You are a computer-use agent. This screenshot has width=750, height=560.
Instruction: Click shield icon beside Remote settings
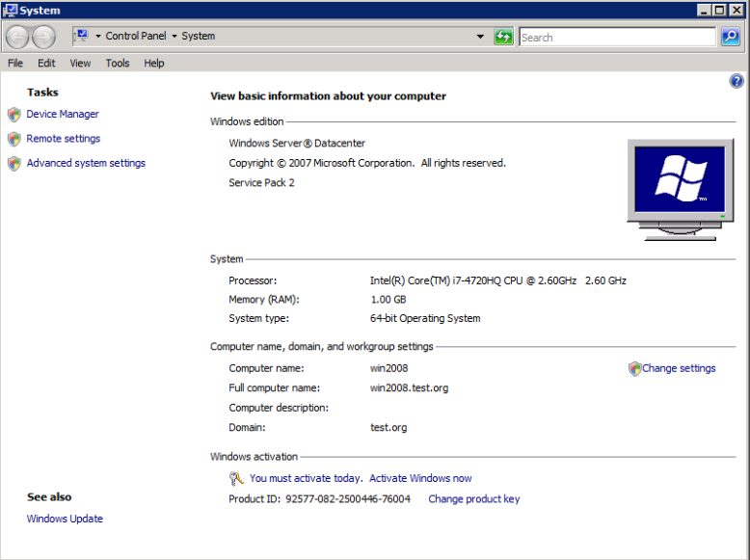14,139
